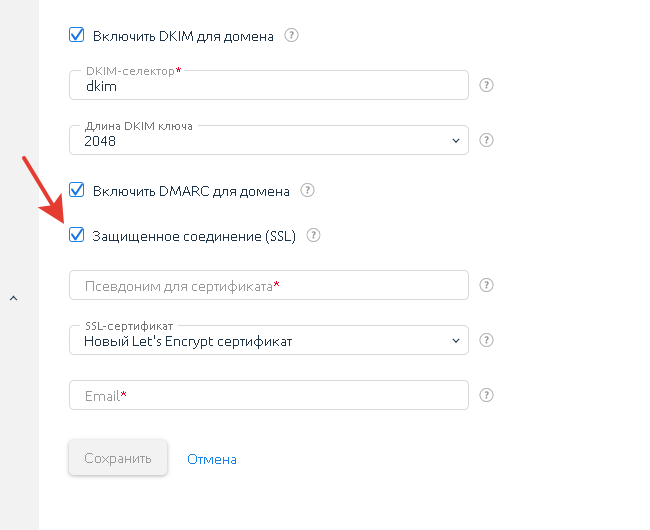Click dropdown arrow of Let's Encrypt certificate selector
The height and width of the screenshot is (530, 650).
pos(456,341)
